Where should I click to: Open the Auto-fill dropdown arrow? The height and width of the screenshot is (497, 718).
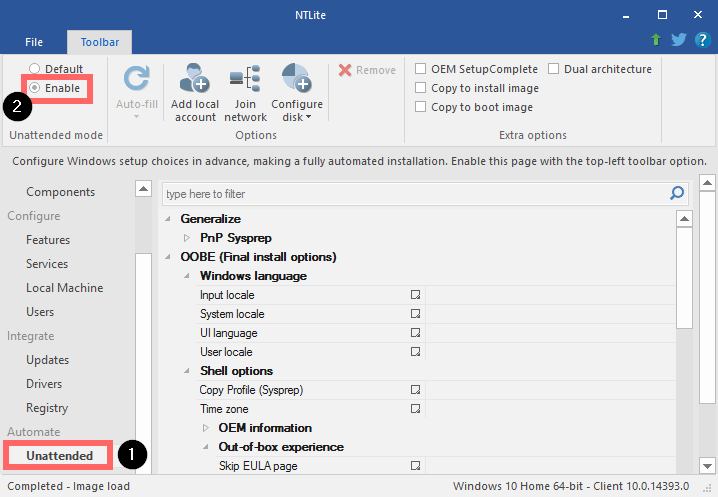tap(136, 116)
